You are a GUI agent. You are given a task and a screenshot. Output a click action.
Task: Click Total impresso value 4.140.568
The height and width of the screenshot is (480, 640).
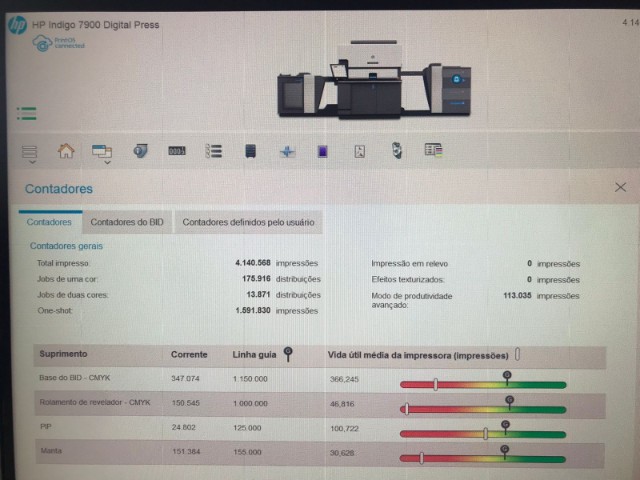[253, 263]
